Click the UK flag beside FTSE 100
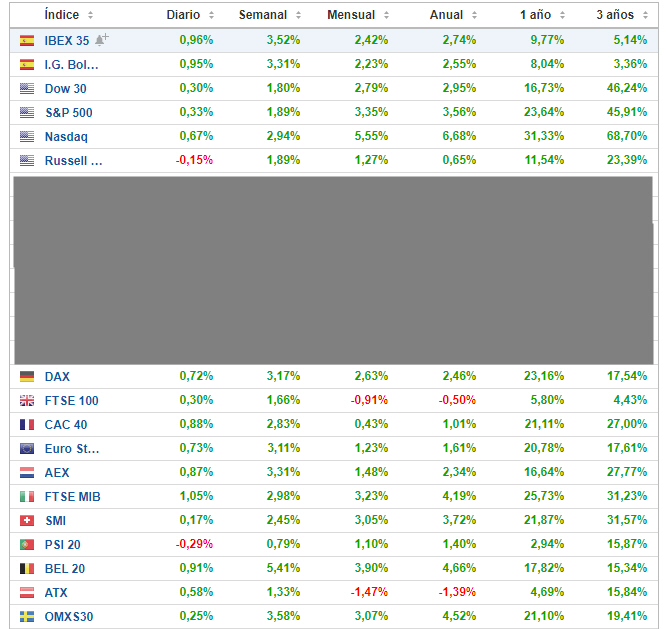Screen dimensions: 667x629 click(27, 401)
